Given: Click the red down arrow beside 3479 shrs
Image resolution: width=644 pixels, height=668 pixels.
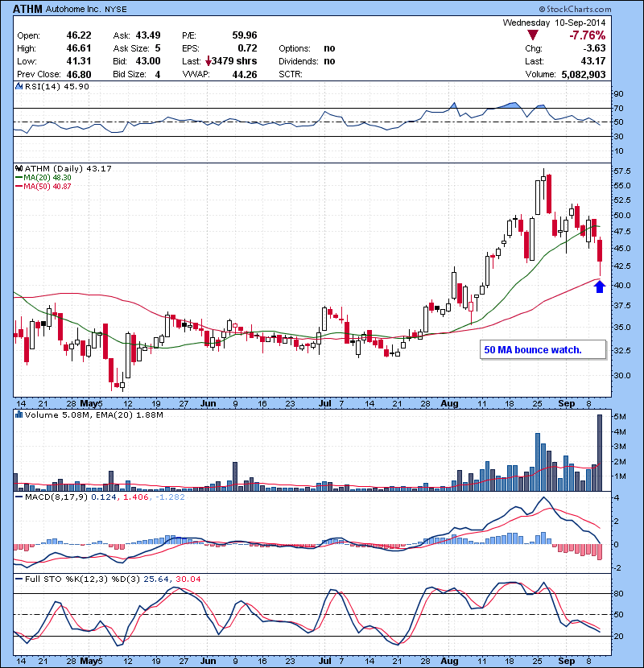Looking at the screenshot, I should 208,61.
